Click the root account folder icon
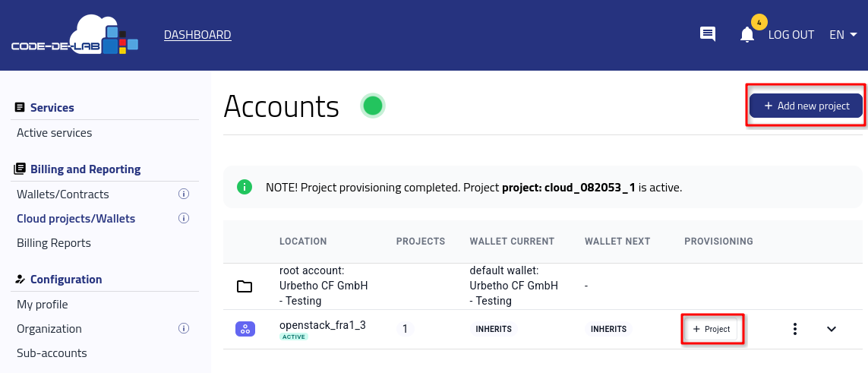Viewport: 868px width, 373px height. [244, 286]
